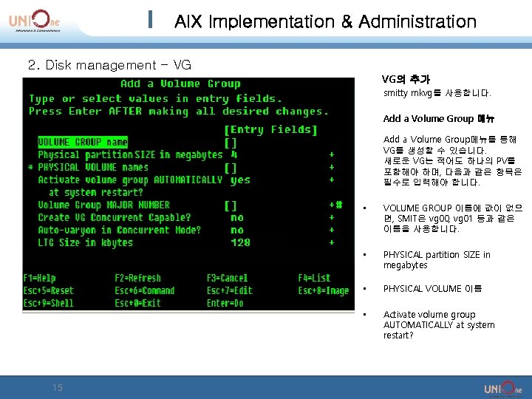
Task: Select the 'yes' value for activate automatically
Action: click(240, 180)
